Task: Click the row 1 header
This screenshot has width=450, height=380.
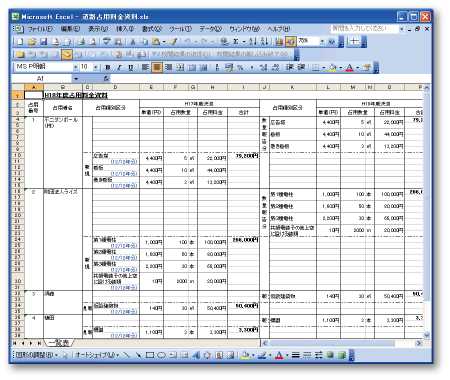Action: (17, 96)
